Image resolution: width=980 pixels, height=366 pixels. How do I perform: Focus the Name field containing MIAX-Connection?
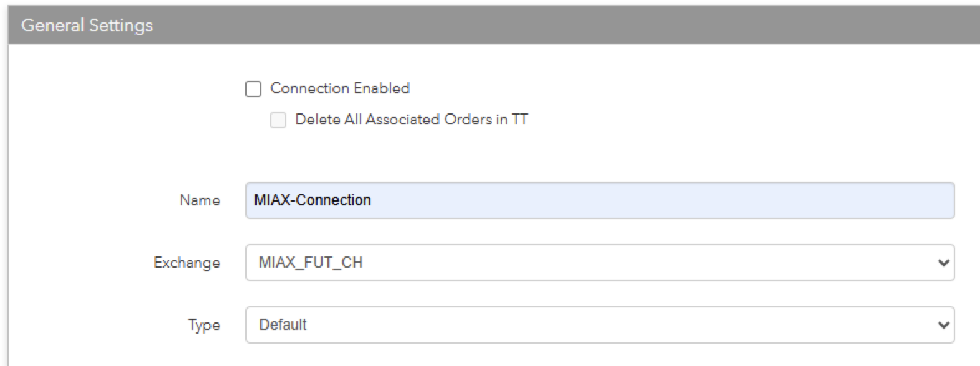(x=600, y=200)
